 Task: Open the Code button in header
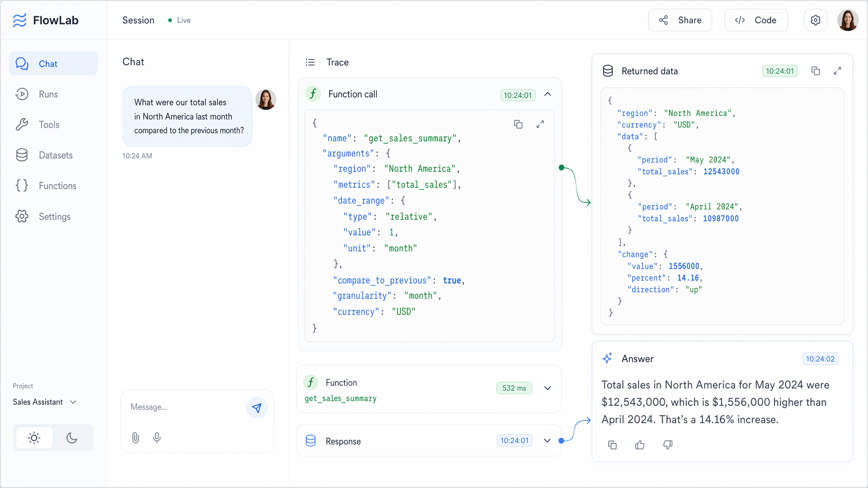(756, 20)
